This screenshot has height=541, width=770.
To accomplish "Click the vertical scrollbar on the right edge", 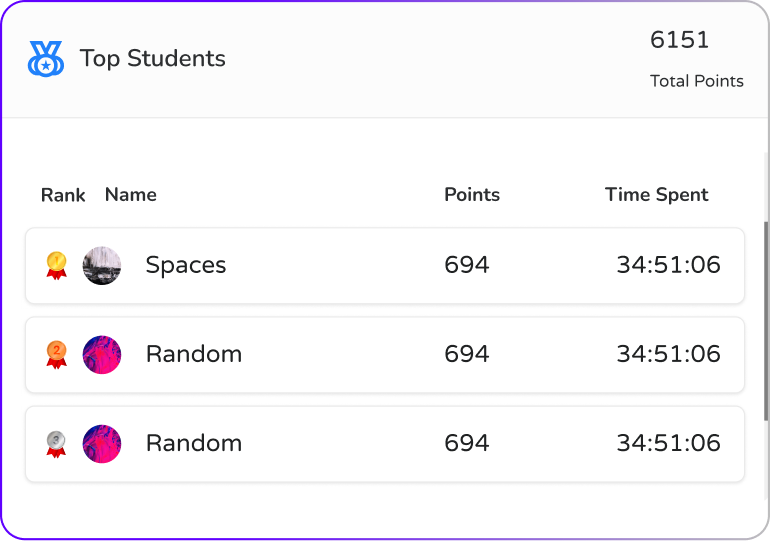I will (766, 300).
